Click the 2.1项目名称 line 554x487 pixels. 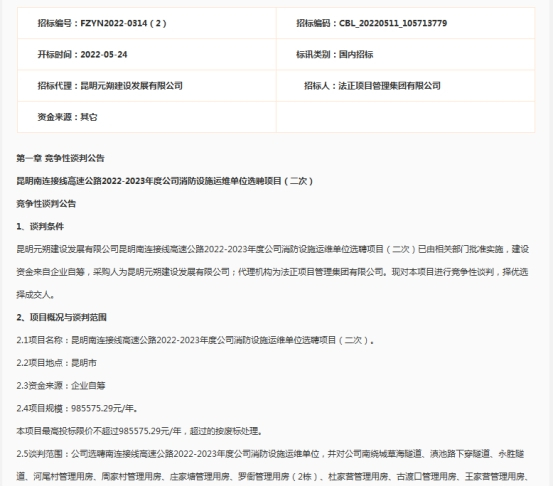(x=195, y=340)
